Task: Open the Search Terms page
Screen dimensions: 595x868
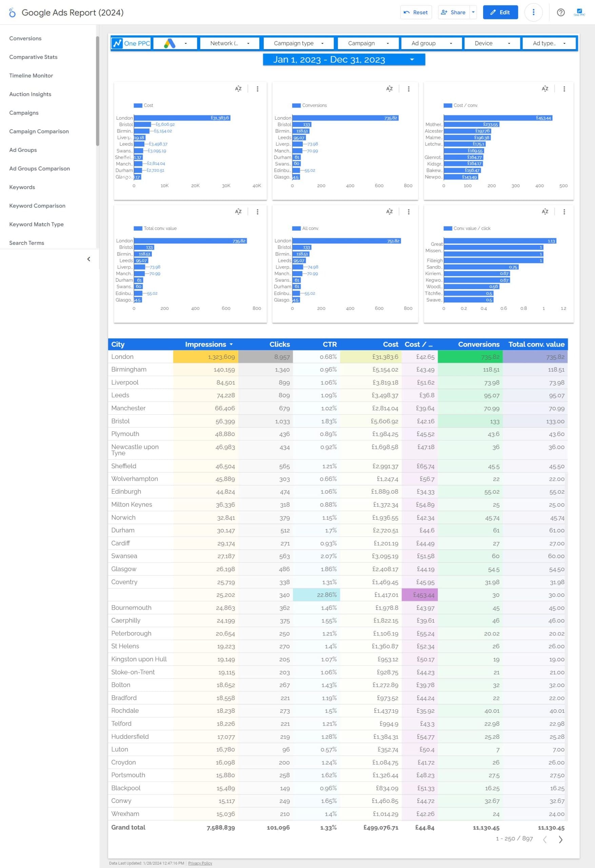Action: (26, 243)
